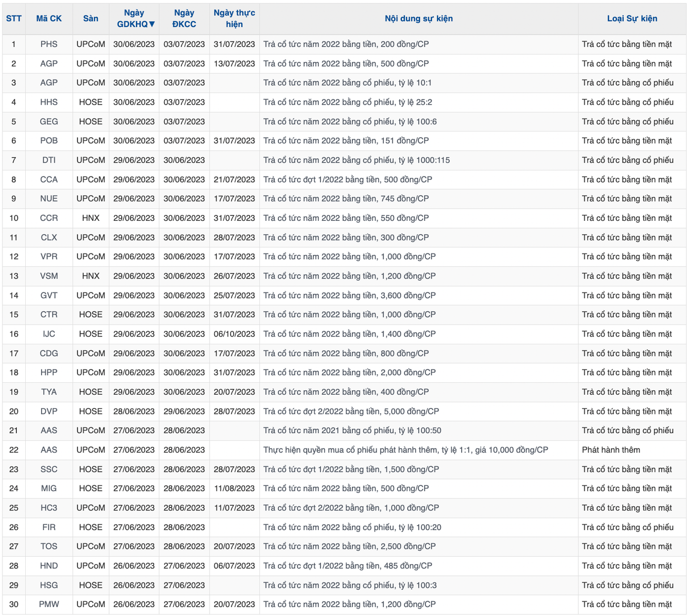Sort by Ngày thực hiện header
Image resolution: width=687 pixels, height=616 pixels.
234,19
